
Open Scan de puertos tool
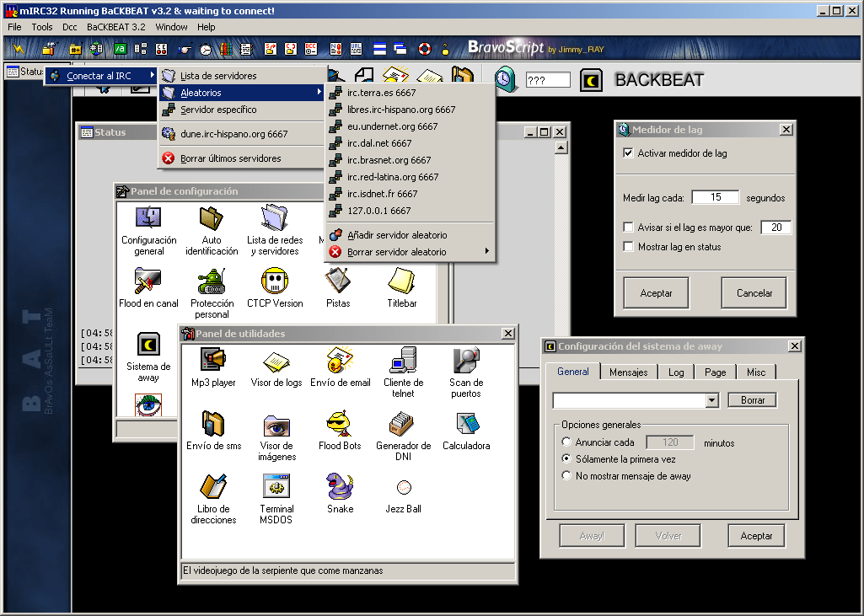click(466, 362)
